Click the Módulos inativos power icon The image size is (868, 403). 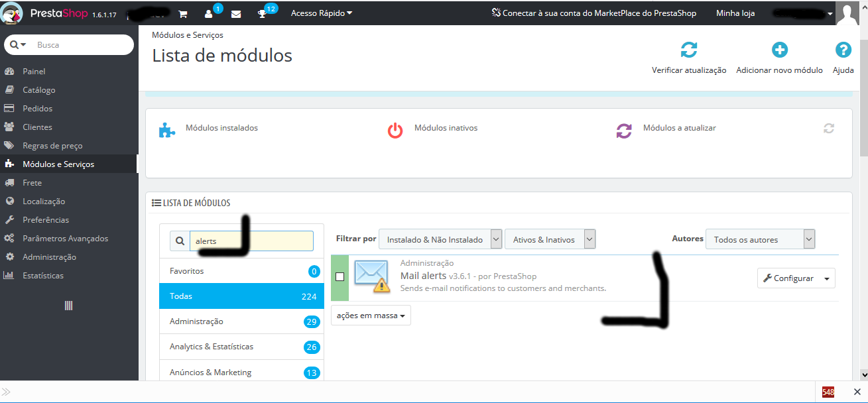395,130
